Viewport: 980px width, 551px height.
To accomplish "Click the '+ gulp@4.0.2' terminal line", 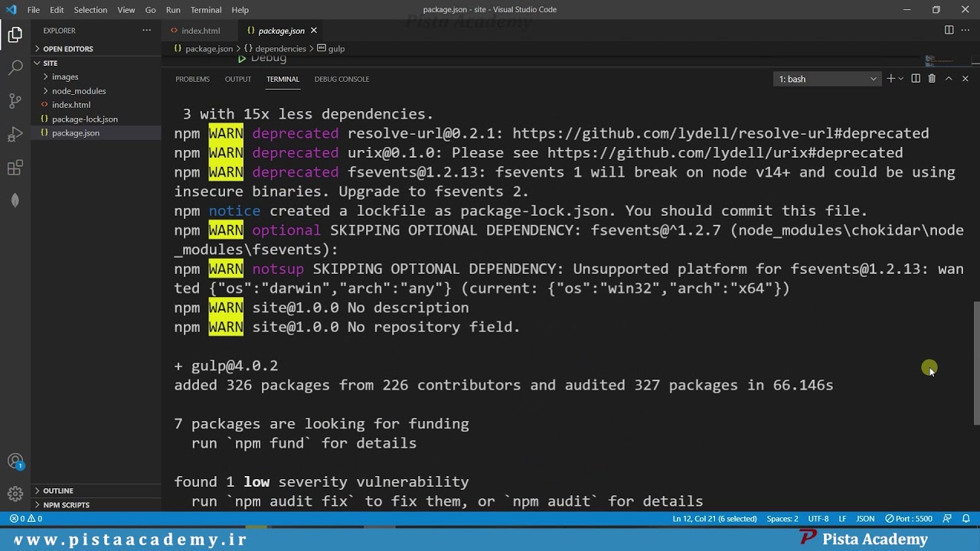I will [226, 366].
